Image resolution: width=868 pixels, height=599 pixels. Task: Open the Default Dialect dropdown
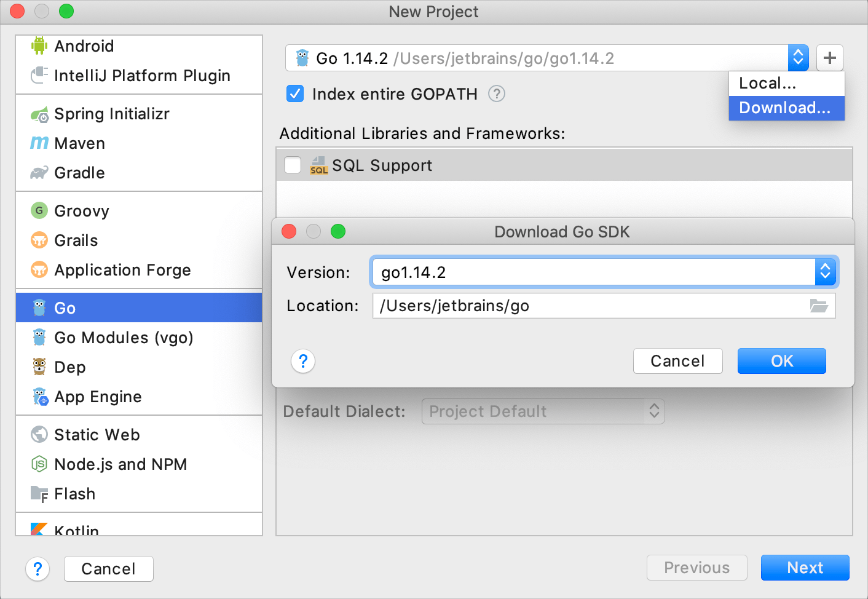click(x=543, y=411)
